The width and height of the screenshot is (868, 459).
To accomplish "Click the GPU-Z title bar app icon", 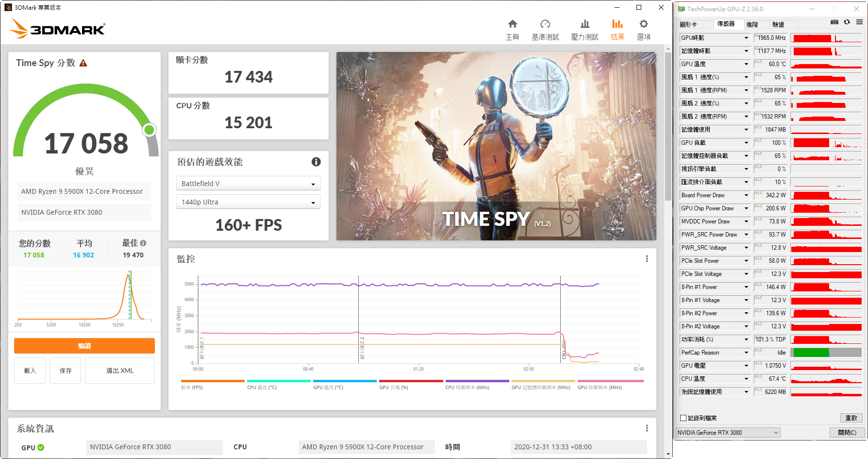I will click(681, 9).
